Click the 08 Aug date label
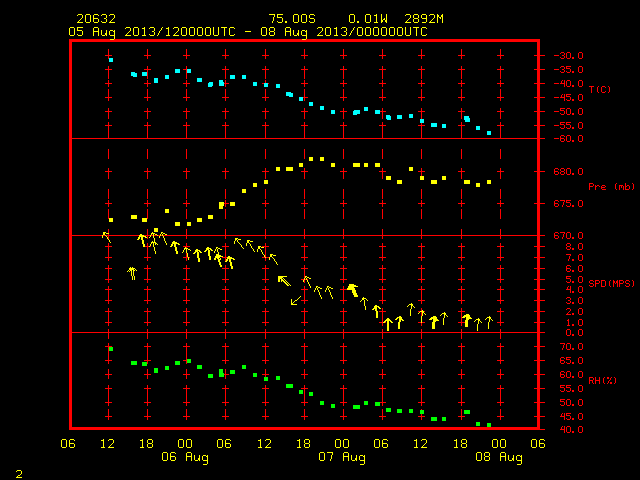The image size is (640, 480). click(x=499, y=457)
